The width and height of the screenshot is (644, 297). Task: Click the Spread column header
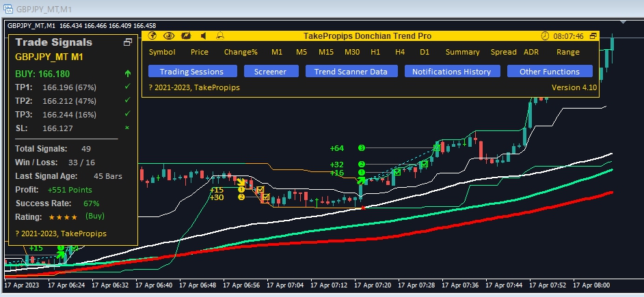[x=504, y=52]
